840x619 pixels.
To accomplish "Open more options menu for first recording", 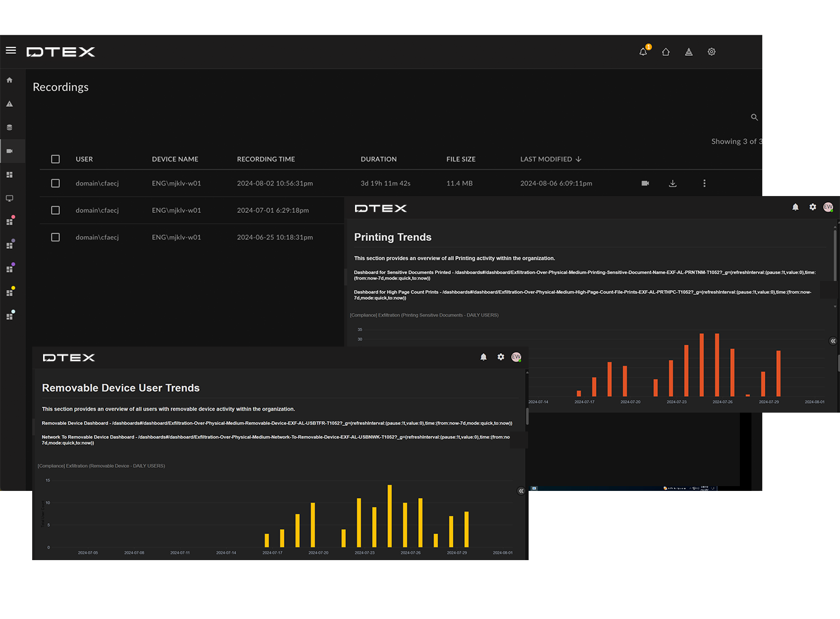I will tap(704, 183).
